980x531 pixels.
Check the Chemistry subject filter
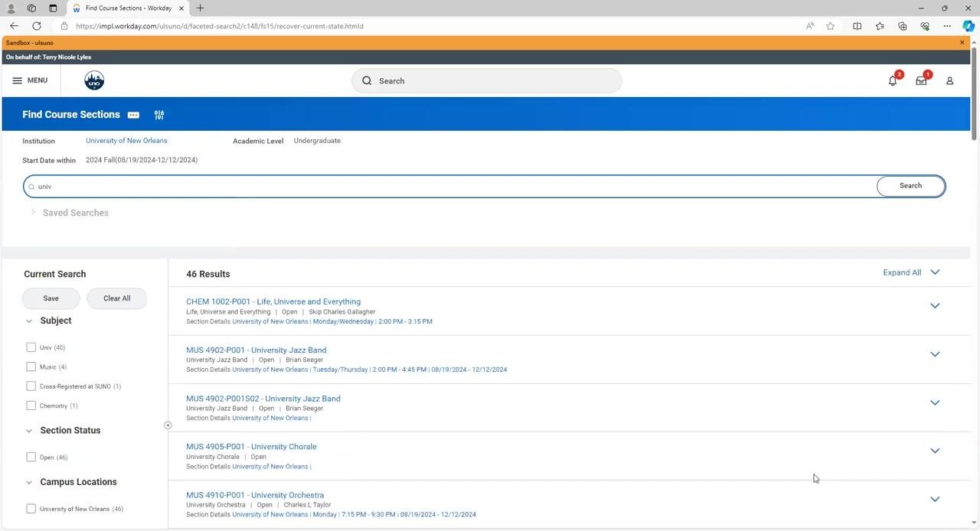click(x=31, y=406)
